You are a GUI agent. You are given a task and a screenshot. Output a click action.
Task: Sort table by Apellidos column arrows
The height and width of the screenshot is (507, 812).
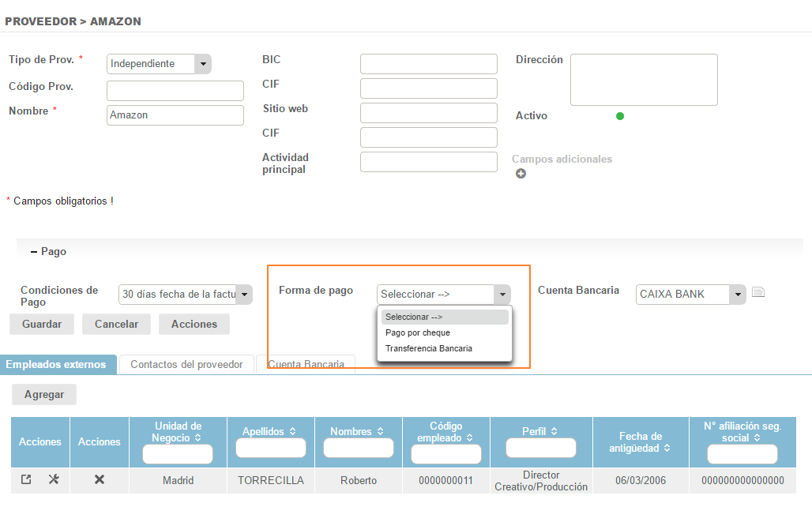[x=293, y=432]
